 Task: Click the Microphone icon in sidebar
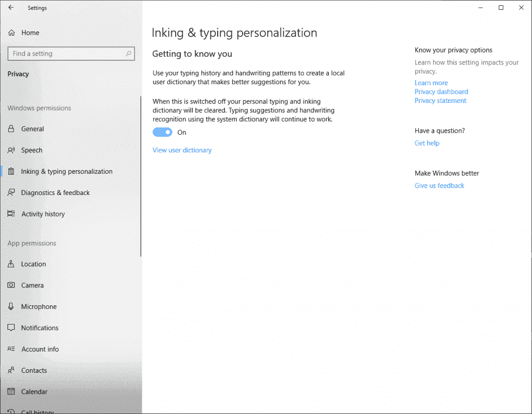[11, 306]
